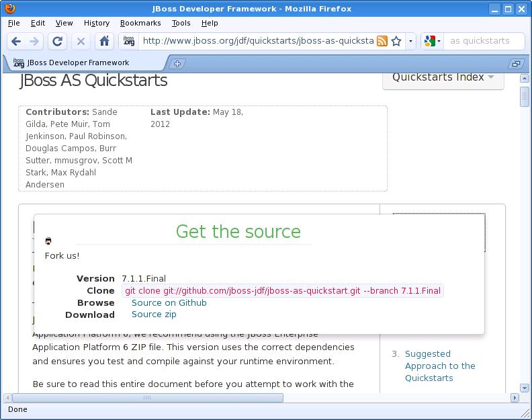Image resolution: width=532 pixels, height=420 pixels.
Task: Reload the current page
Action: (57, 42)
